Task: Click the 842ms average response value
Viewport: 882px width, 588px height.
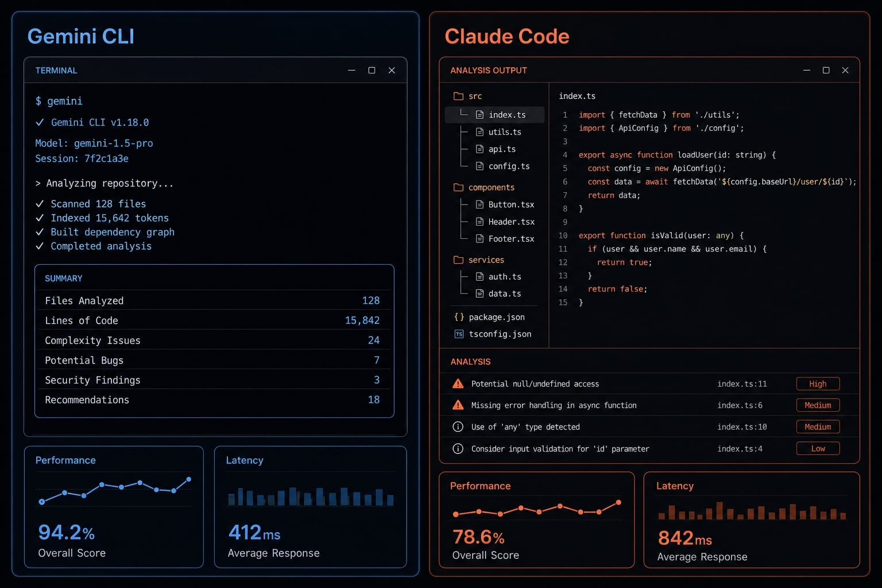Action: 684,538
